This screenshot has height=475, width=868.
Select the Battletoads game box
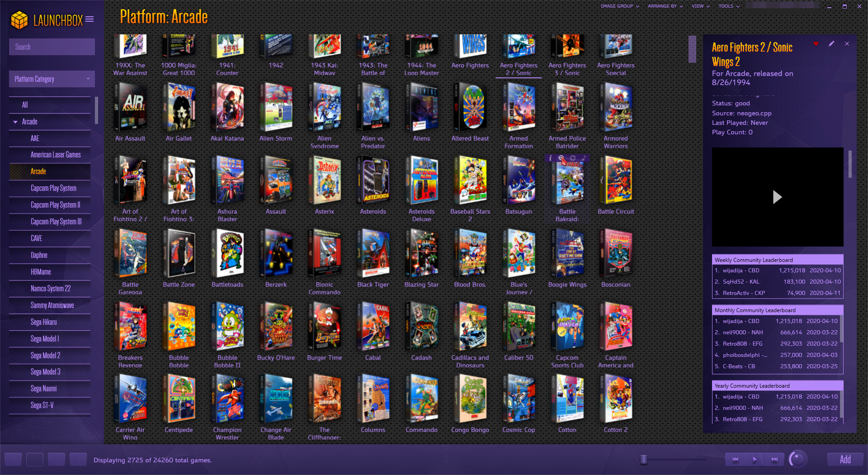click(x=227, y=253)
